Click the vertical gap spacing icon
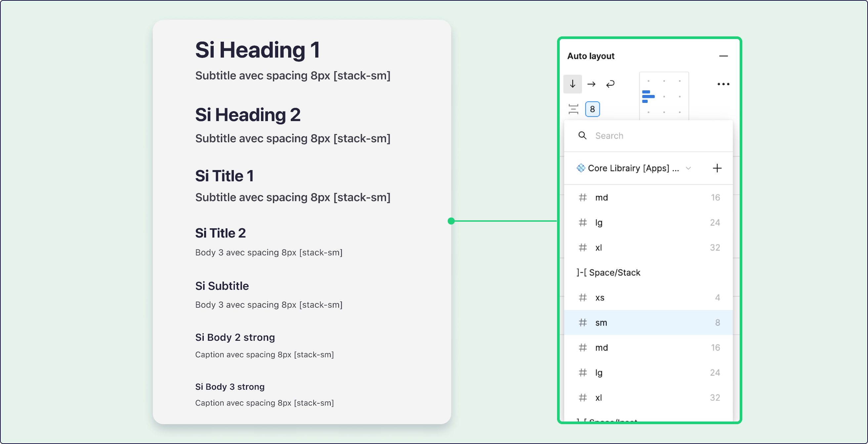The width and height of the screenshot is (868, 444). [x=574, y=109]
